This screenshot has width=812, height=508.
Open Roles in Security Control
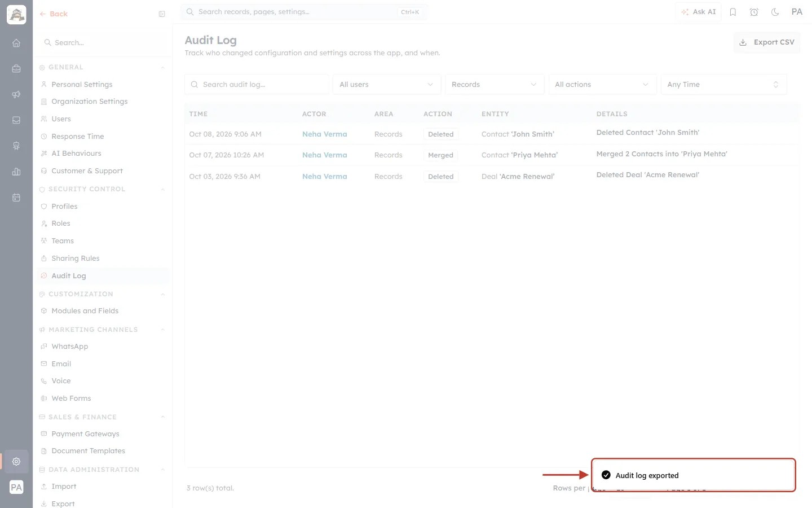pyautogui.click(x=61, y=224)
